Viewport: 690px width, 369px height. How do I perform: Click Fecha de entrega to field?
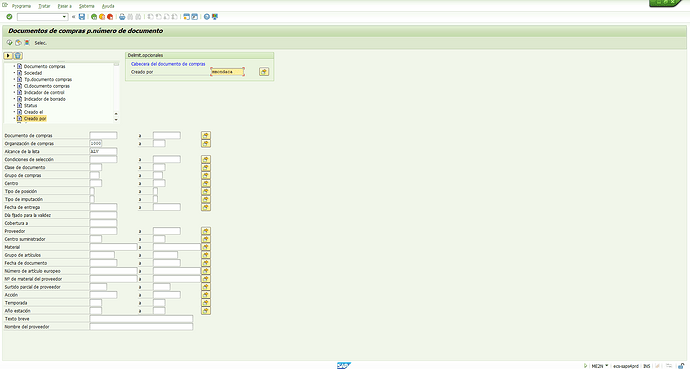coord(167,207)
